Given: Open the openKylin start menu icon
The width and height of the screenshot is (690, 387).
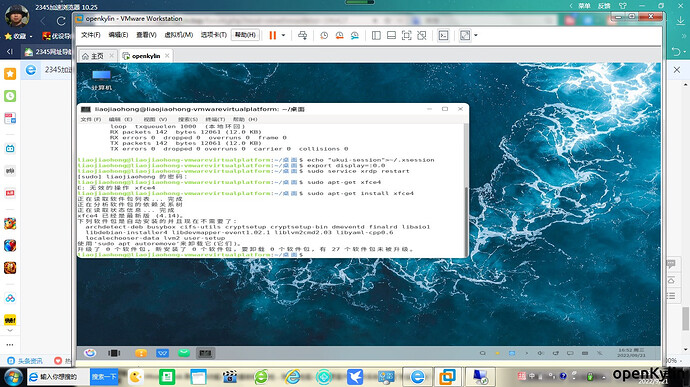Looking at the screenshot, I should (90, 353).
